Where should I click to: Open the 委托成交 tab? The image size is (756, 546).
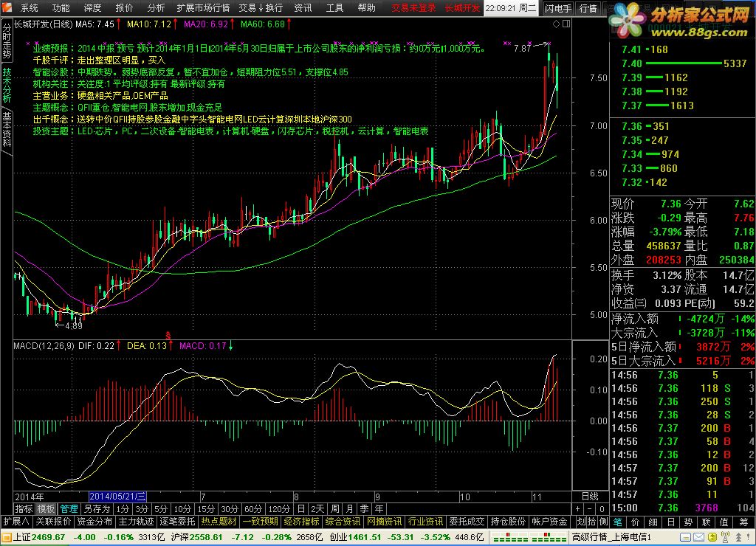(467, 522)
